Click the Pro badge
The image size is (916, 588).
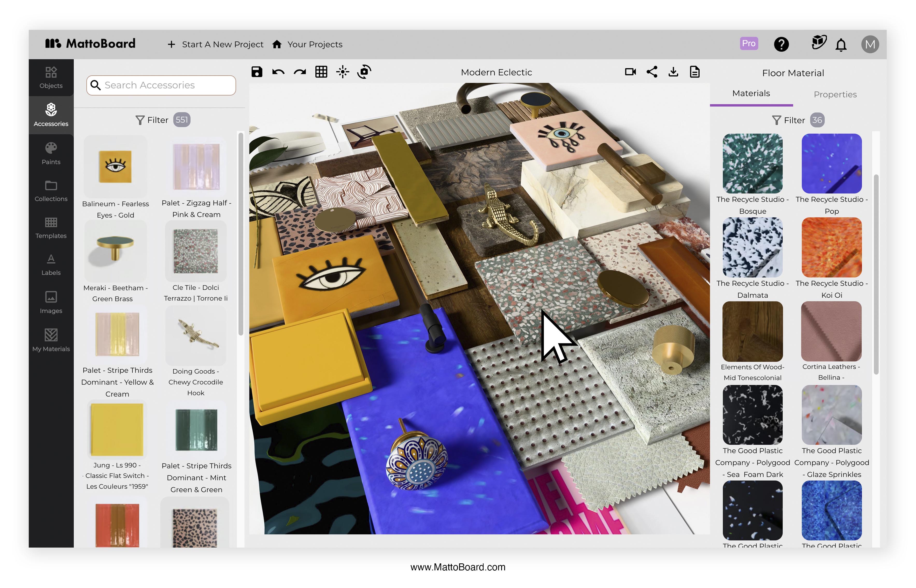(749, 44)
